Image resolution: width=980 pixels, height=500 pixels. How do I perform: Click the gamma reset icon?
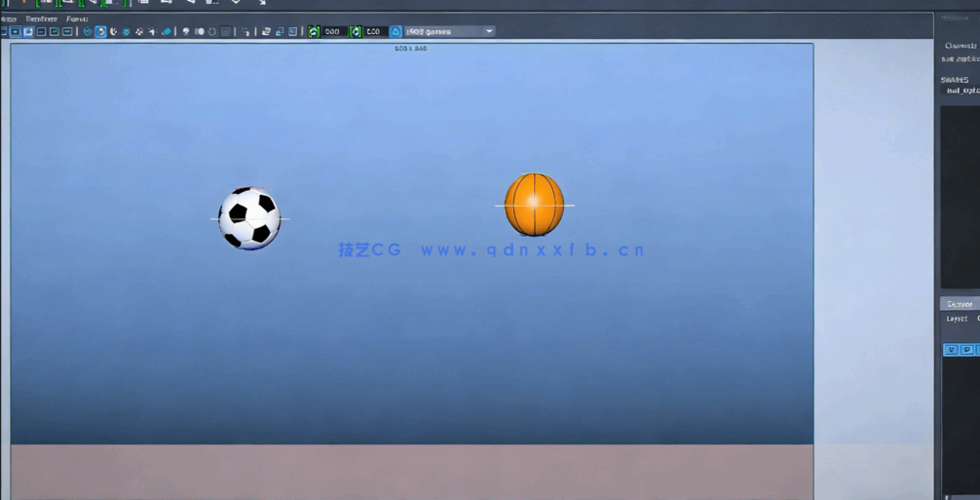tap(355, 31)
